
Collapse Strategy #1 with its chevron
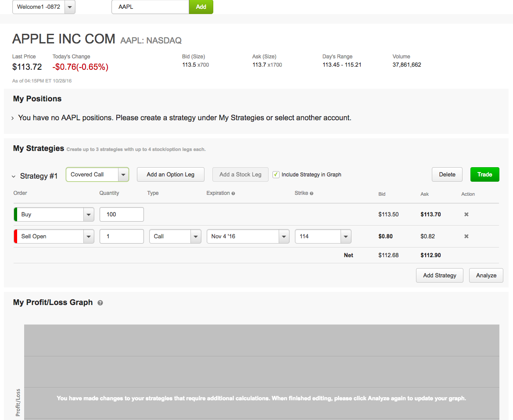(x=13, y=176)
